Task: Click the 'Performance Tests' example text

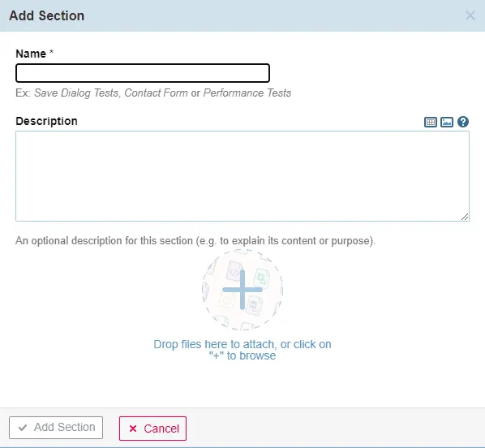Action: coord(247,93)
